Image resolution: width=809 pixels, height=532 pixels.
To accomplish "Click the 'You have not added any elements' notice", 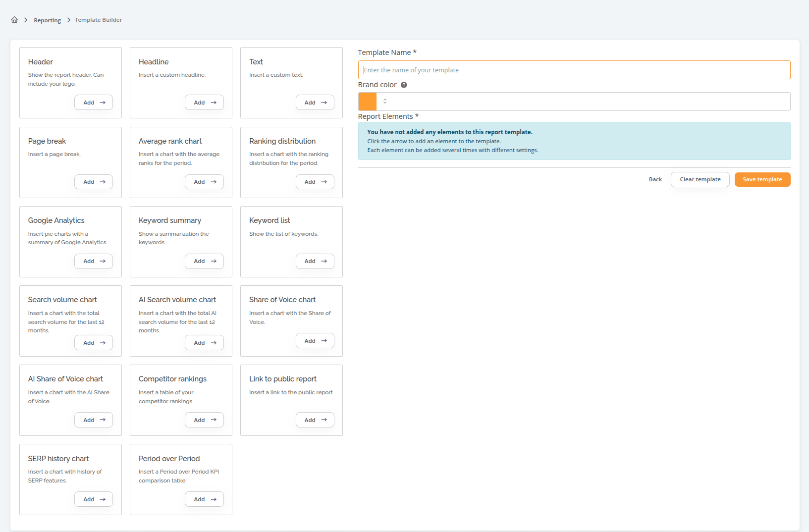I will 574,141.
